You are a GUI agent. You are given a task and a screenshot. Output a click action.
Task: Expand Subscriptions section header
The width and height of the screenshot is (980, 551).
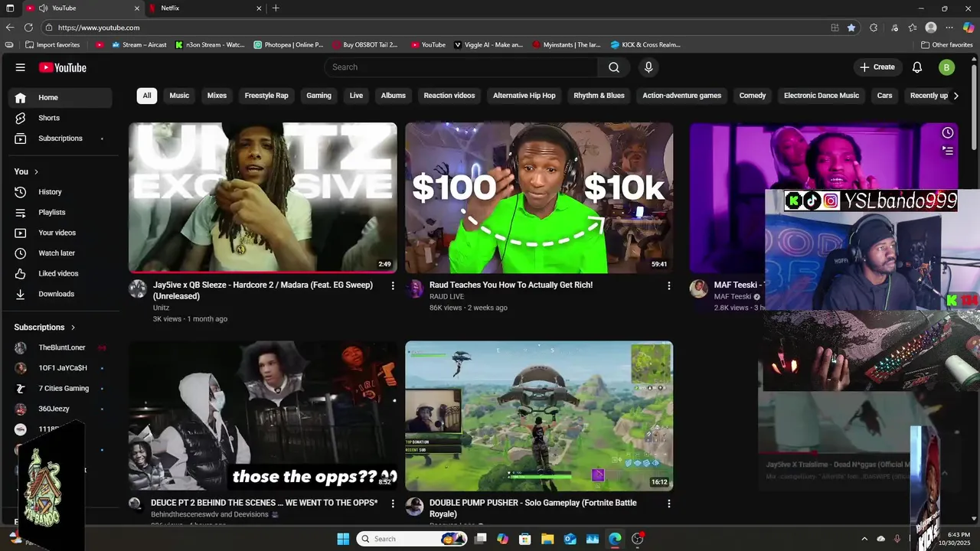(x=45, y=327)
